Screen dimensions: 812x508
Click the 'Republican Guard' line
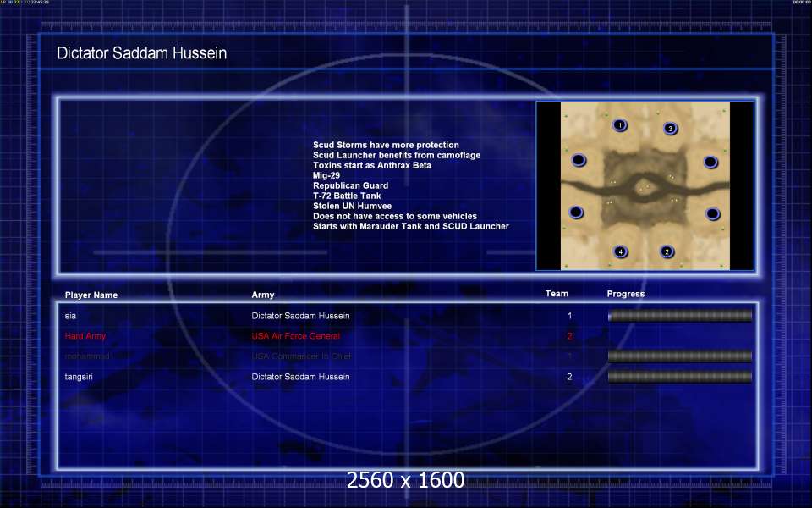(x=350, y=185)
